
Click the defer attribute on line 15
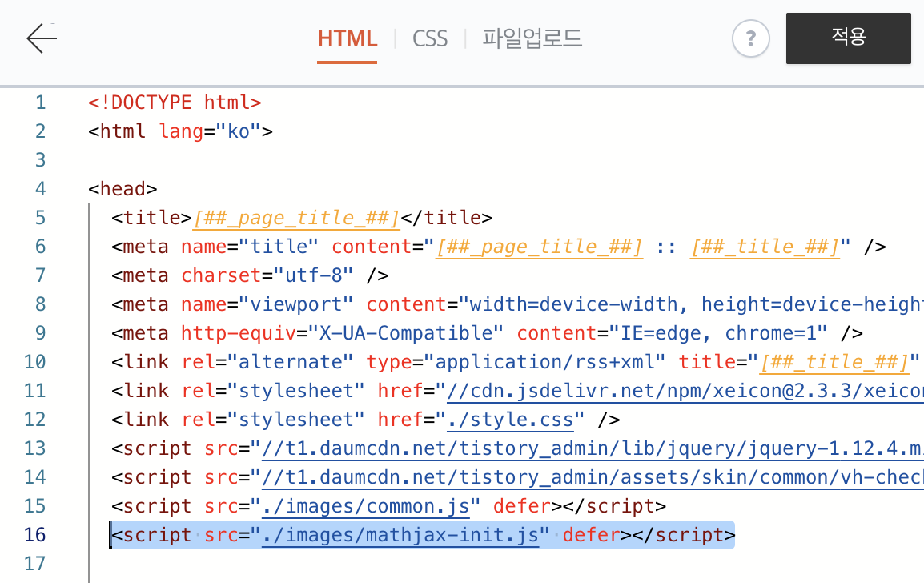[x=521, y=506]
